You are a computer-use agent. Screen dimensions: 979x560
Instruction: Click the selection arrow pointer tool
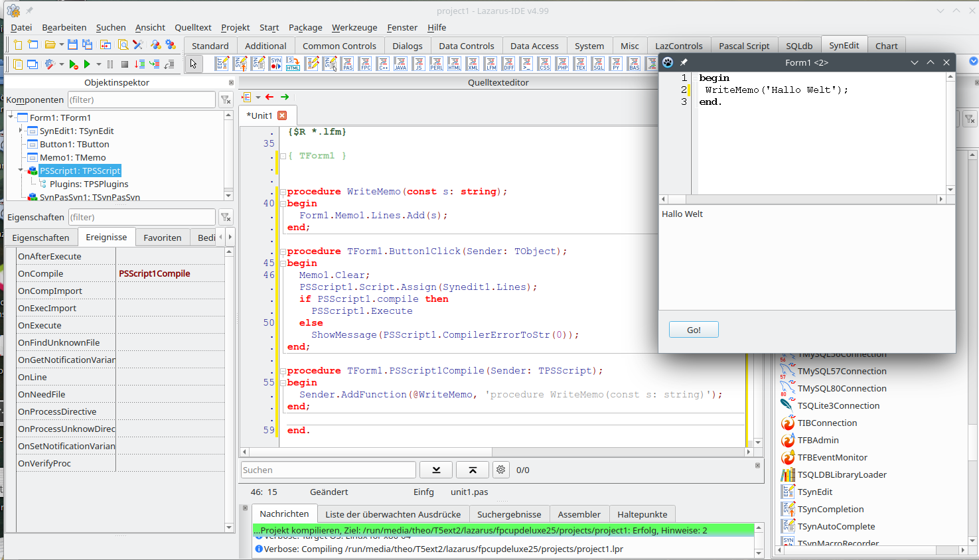(193, 64)
